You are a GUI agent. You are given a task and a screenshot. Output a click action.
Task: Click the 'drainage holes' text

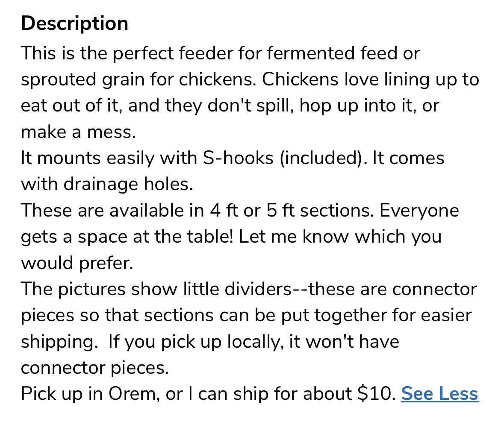pos(128,185)
